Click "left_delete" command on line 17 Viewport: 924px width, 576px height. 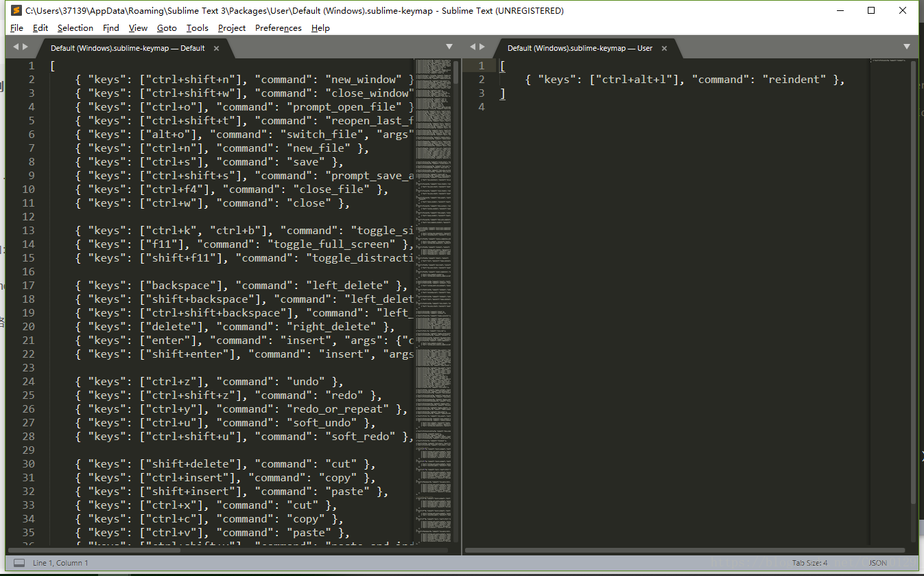(x=348, y=286)
